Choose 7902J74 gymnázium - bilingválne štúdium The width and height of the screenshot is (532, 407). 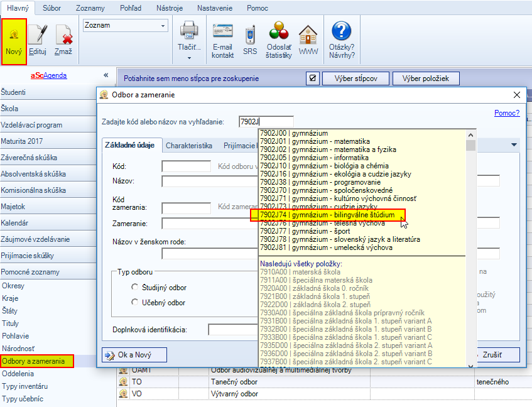point(327,215)
